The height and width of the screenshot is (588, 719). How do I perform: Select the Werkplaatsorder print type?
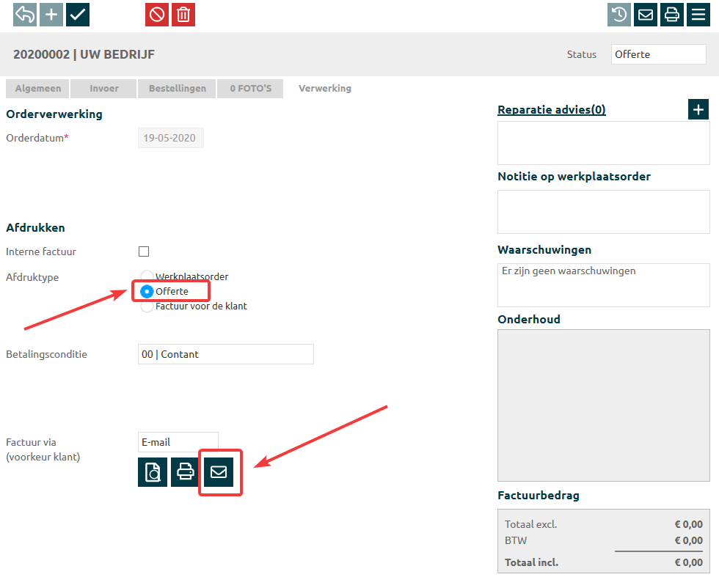pos(147,277)
